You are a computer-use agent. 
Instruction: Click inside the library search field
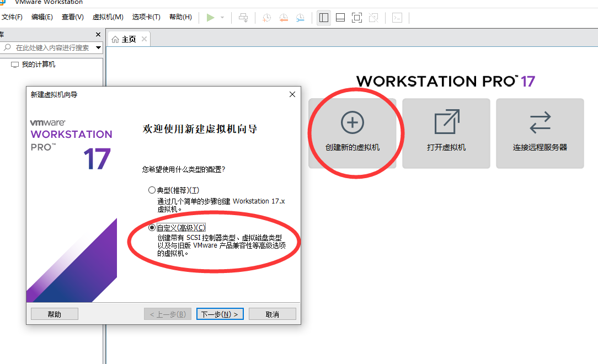(50, 49)
